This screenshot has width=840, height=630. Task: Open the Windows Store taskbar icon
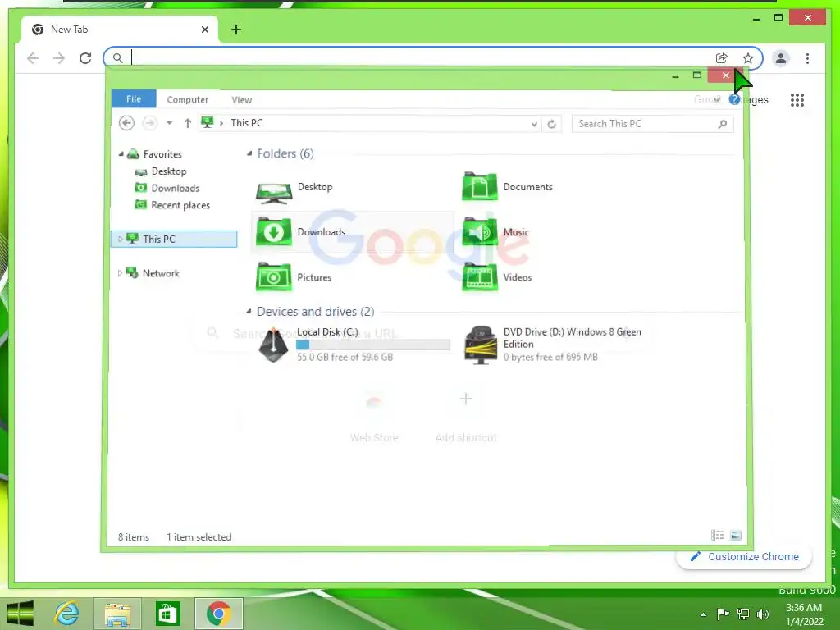pos(167,614)
